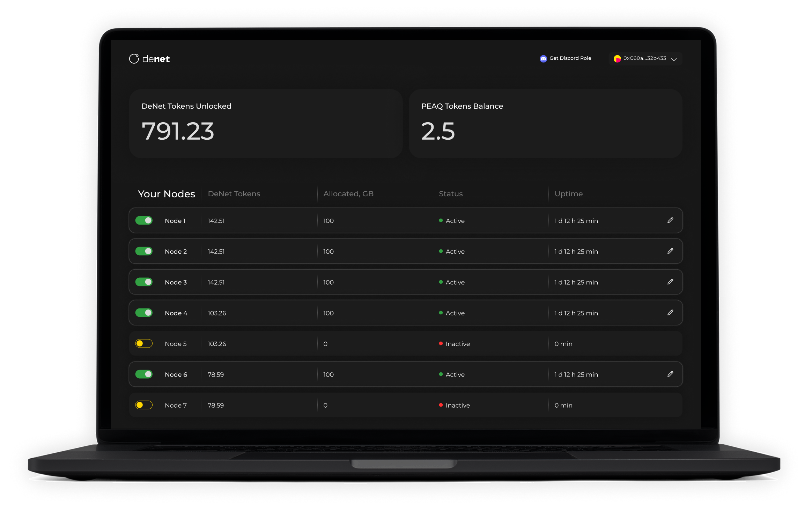This screenshot has width=812, height=518.
Task: Edit Node 4 with pencil icon
Action: (x=670, y=313)
